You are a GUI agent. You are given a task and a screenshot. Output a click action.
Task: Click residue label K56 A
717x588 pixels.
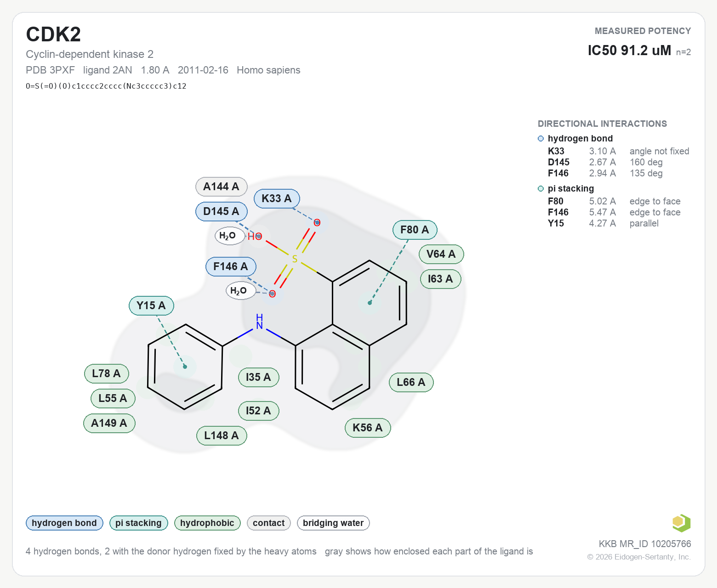pos(368,428)
